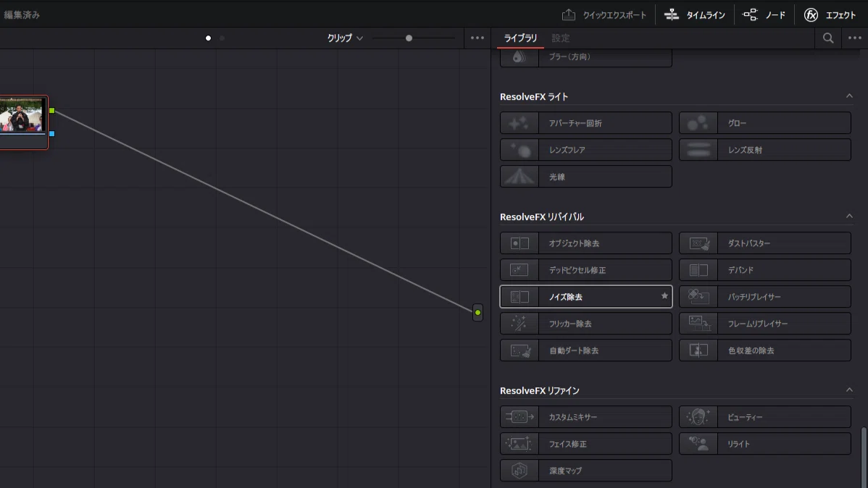Select the second dim page indicator dot

point(222,38)
